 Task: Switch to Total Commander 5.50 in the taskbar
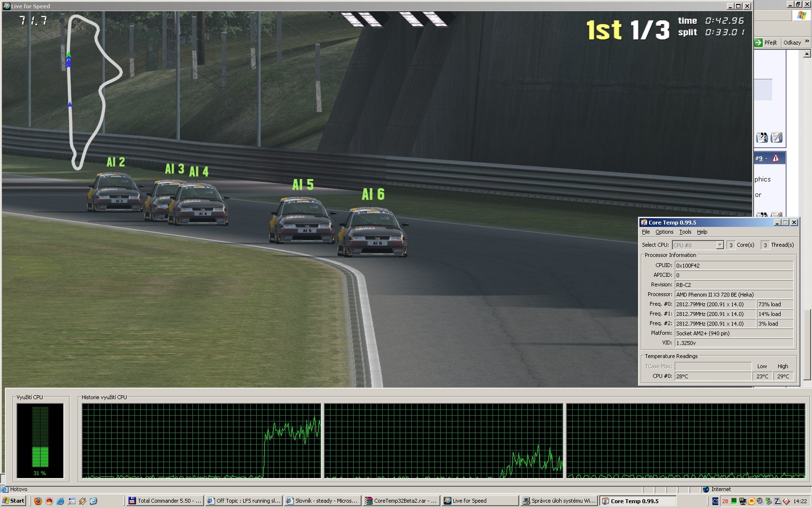(x=165, y=501)
